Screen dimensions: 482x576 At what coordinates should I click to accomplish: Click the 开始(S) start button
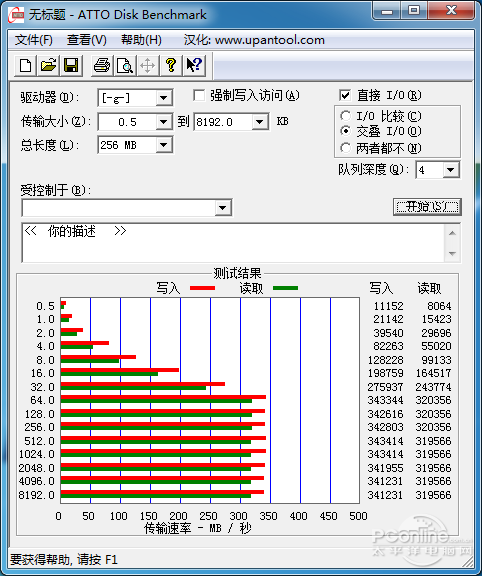coord(427,207)
